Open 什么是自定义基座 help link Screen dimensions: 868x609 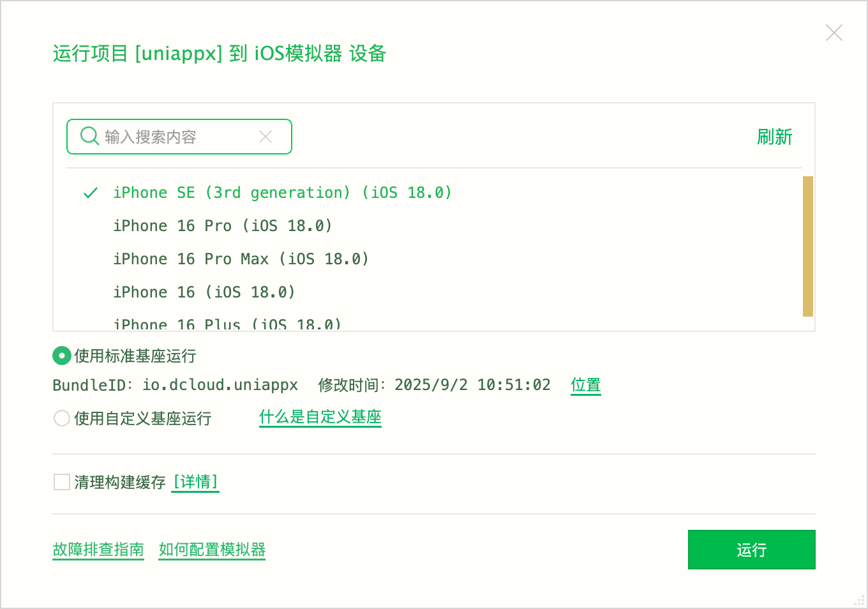coord(320,417)
